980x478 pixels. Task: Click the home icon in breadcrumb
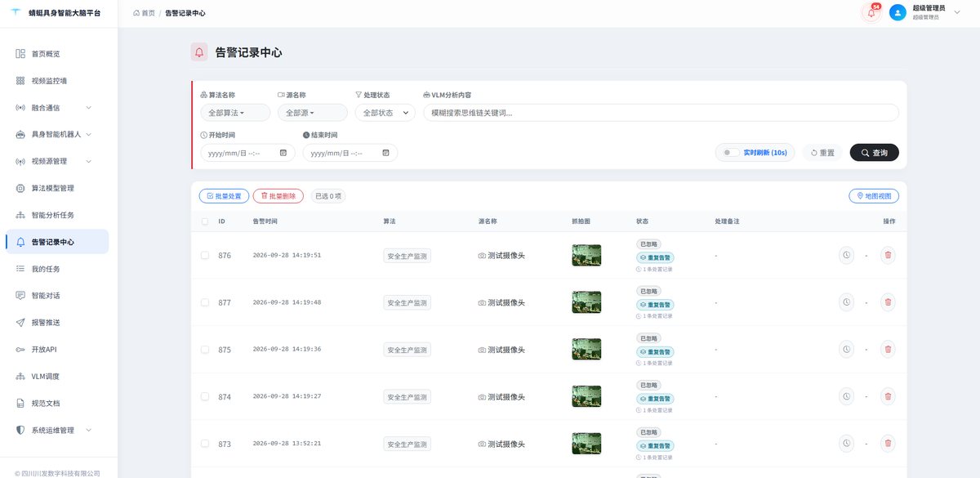coord(136,13)
